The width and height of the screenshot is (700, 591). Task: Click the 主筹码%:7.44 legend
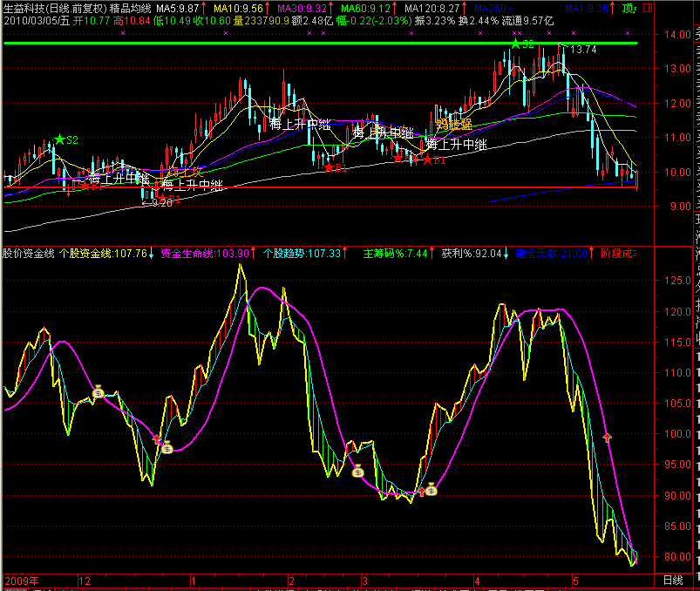coord(395,254)
